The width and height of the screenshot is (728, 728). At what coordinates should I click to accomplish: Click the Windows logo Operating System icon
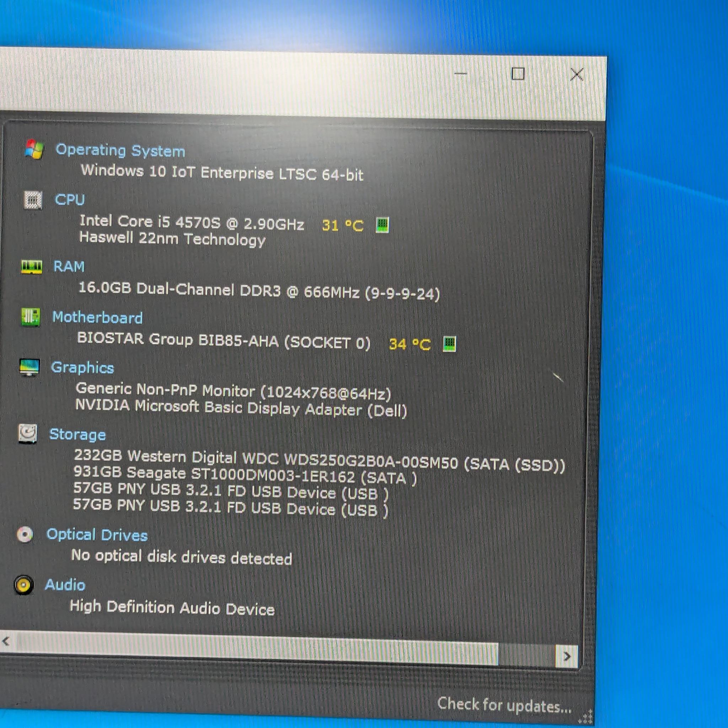(34, 149)
